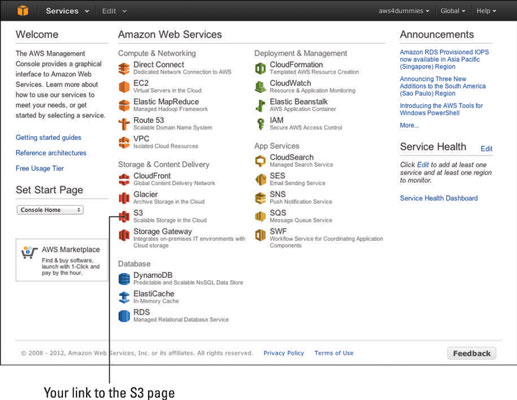Open the CloudFront service name link
517x400 pixels.
pos(152,176)
